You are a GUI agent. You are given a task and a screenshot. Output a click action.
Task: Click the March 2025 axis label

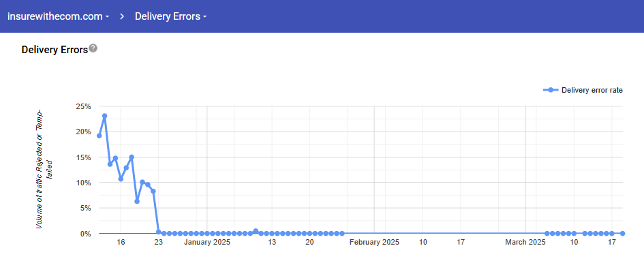click(x=525, y=243)
